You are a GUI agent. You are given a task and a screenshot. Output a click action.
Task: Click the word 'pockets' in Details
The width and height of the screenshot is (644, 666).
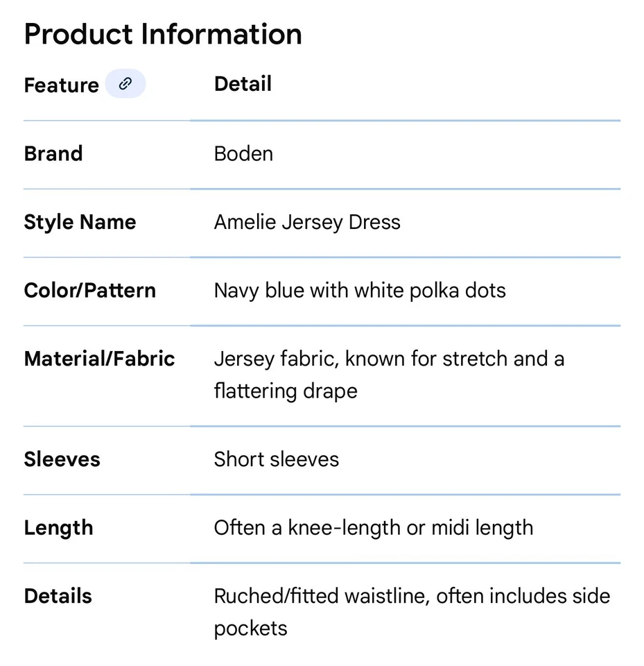point(250,629)
